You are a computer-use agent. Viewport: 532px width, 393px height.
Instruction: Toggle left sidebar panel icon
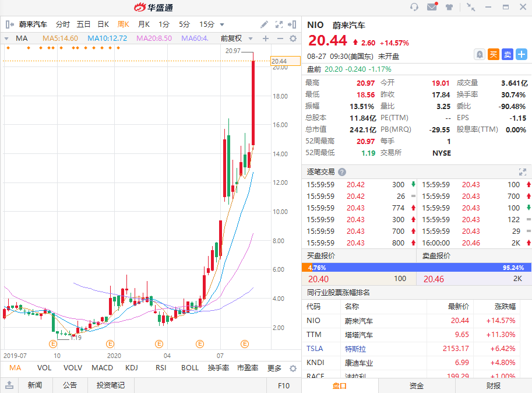[x=9, y=24]
